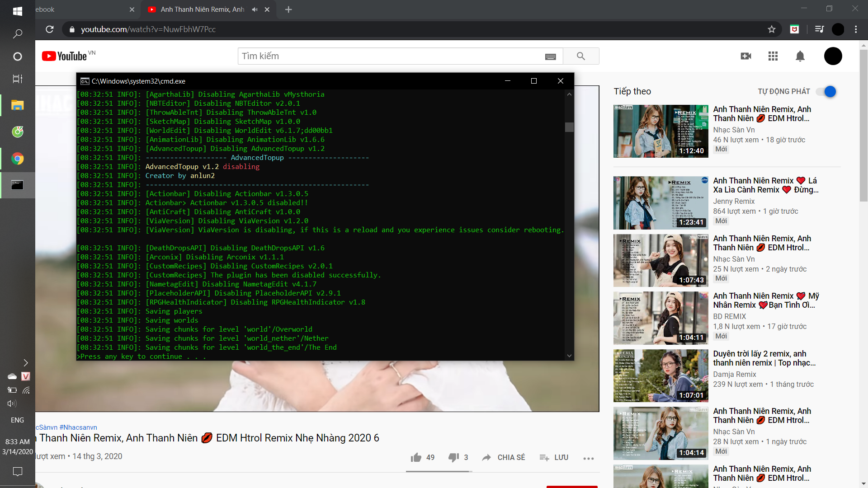Open a new browser tab
This screenshot has width=868, height=488.
[x=288, y=9]
